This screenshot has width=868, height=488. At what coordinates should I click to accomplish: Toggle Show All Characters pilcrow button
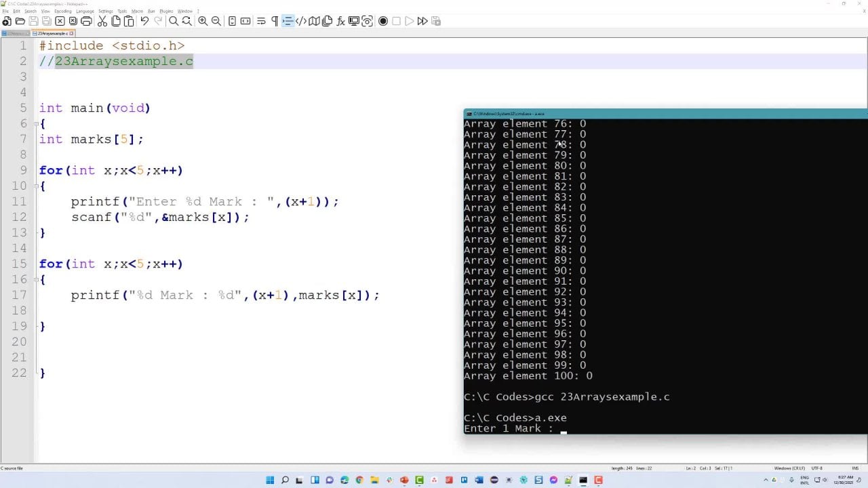pos(275,21)
